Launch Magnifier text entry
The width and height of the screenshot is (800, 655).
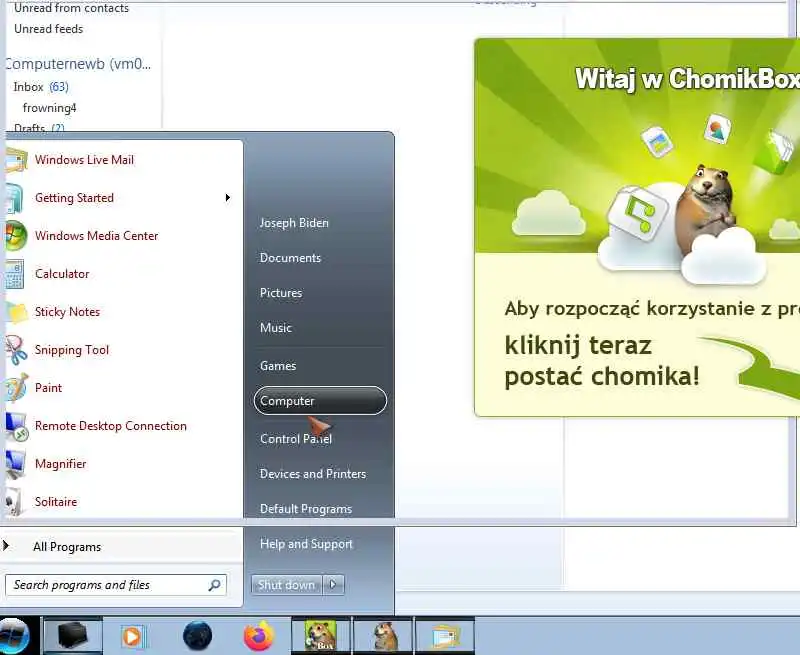[60, 464]
